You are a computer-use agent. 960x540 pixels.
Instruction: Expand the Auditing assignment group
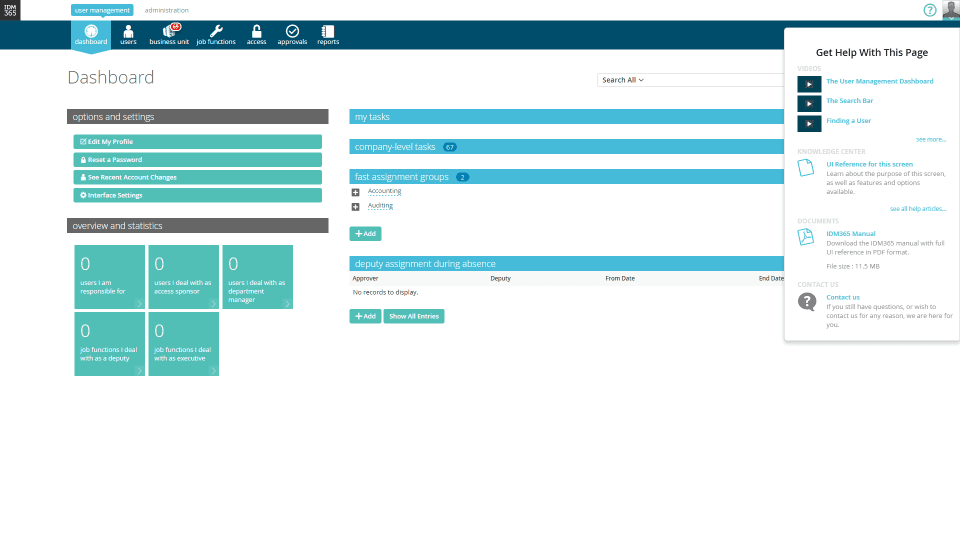(x=355, y=207)
